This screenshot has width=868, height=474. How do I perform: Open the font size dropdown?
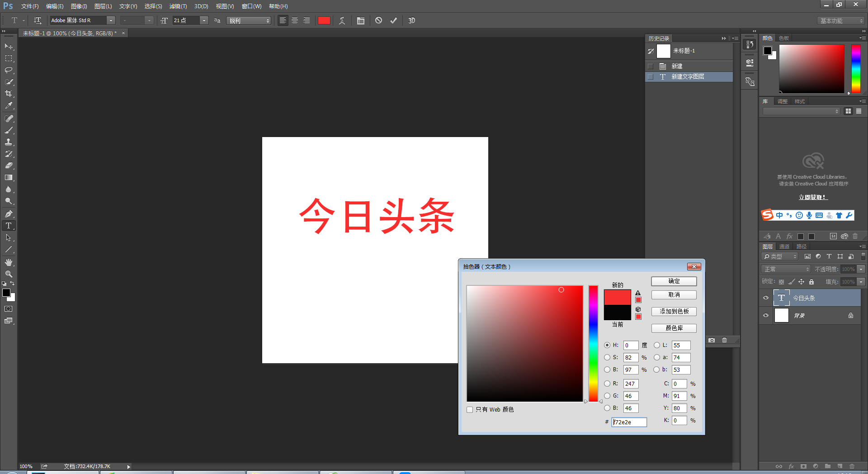pyautogui.click(x=204, y=20)
